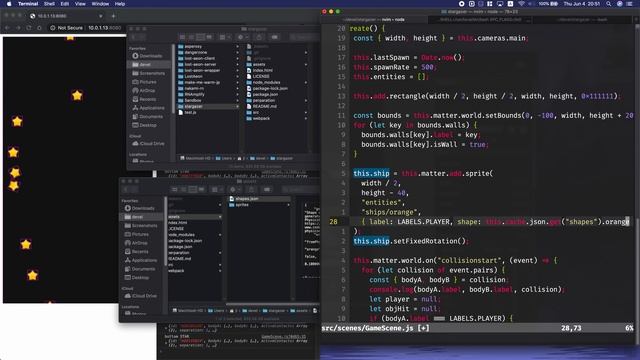Viewport: 640px width, 360px height.
Task: Switch upper Finder to gallery view
Action: pos(209,37)
